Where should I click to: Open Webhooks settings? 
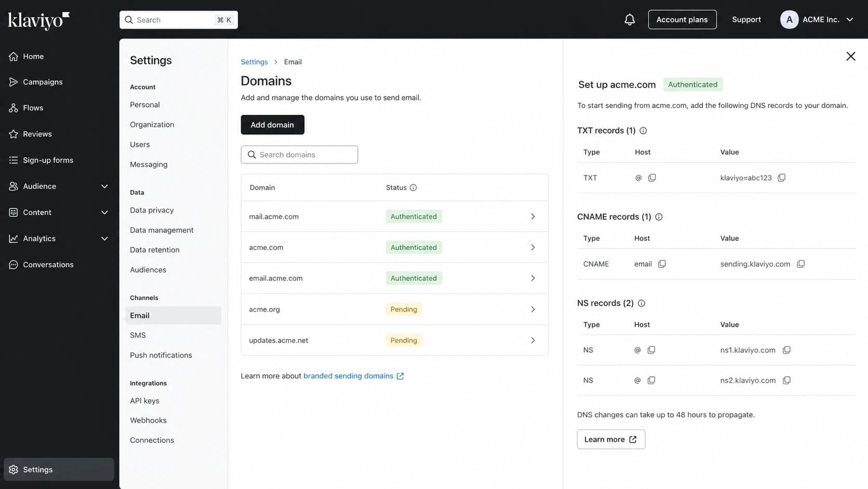pyautogui.click(x=148, y=420)
